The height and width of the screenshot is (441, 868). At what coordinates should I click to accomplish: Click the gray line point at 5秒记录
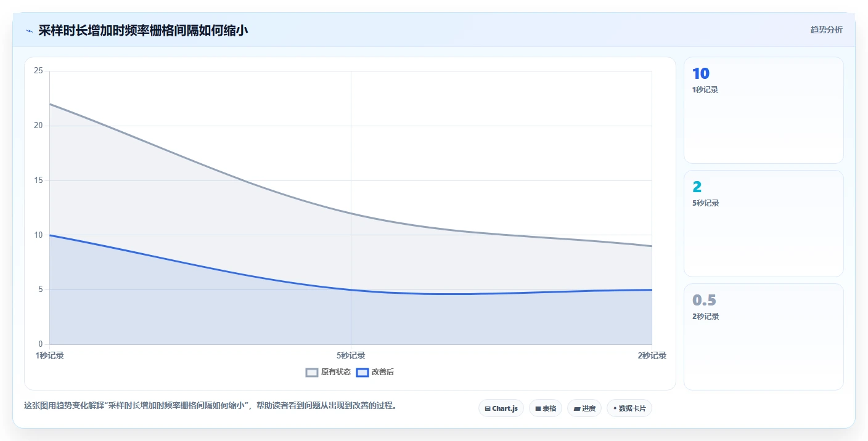(351, 213)
